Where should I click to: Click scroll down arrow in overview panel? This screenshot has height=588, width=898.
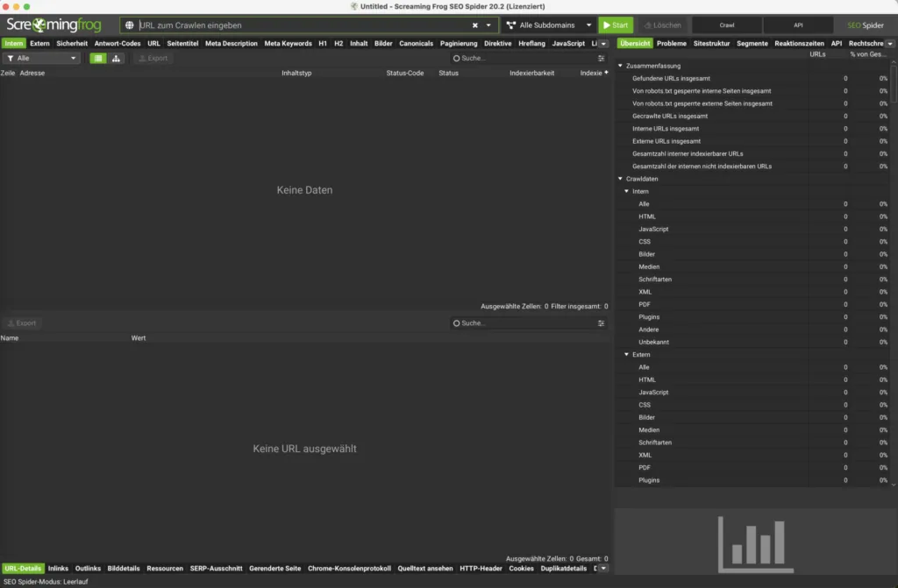click(x=894, y=485)
